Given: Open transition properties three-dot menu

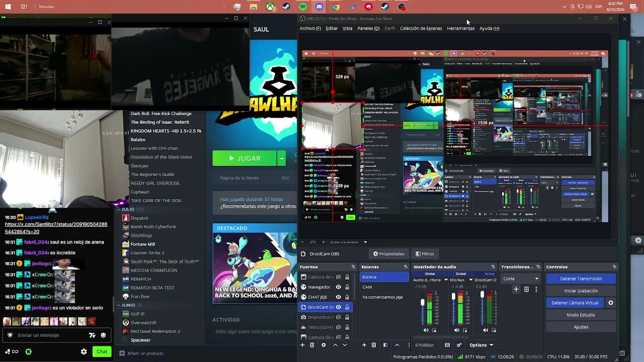Looking at the screenshot, I should tap(536, 289).
